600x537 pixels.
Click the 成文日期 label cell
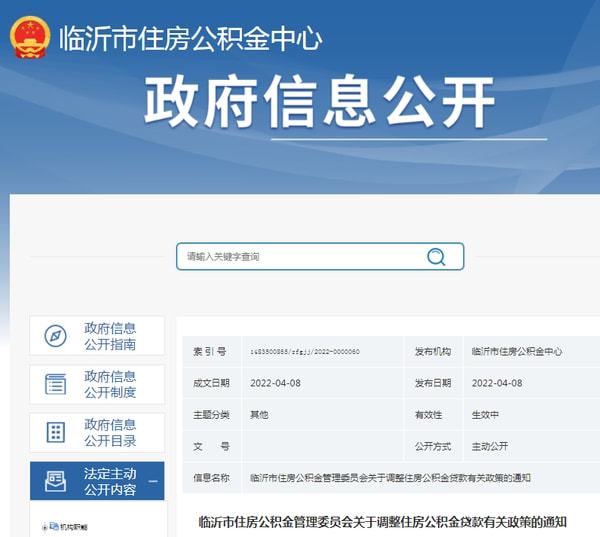point(212,383)
